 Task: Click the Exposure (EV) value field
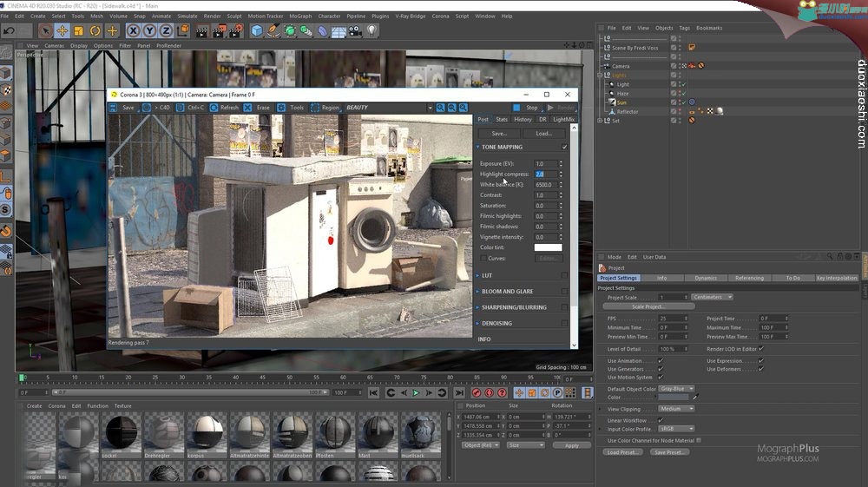[545, 164]
